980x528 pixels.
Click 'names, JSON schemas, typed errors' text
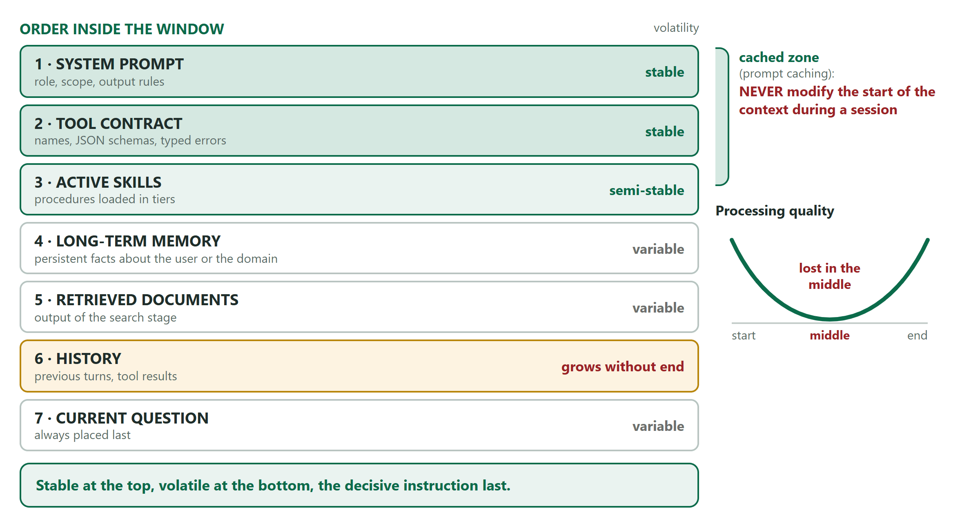(x=130, y=140)
